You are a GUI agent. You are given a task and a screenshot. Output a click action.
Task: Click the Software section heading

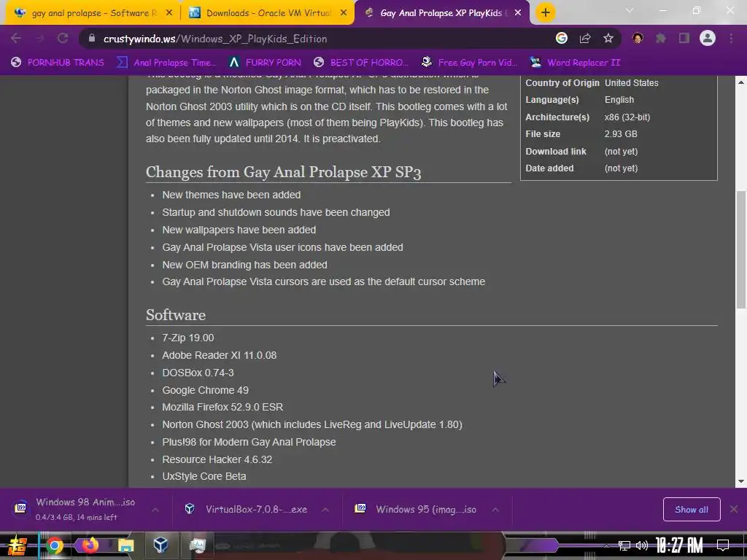[x=176, y=315]
